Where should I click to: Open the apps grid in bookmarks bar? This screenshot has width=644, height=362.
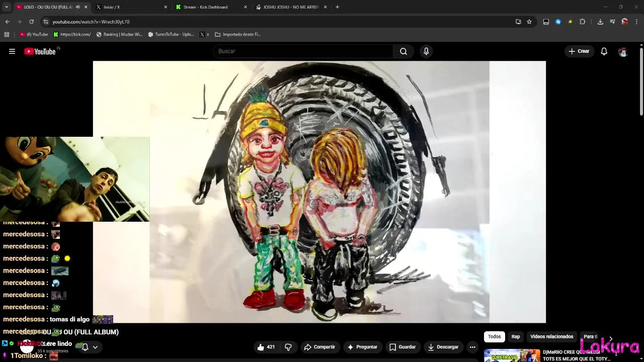(x=7, y=35)
